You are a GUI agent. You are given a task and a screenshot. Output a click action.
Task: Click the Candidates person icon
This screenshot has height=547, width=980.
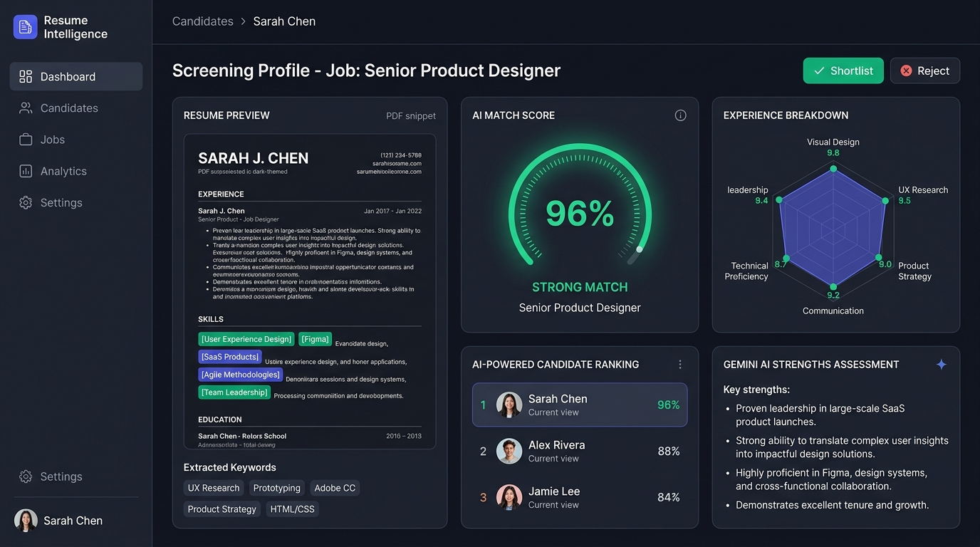[26, 108]
